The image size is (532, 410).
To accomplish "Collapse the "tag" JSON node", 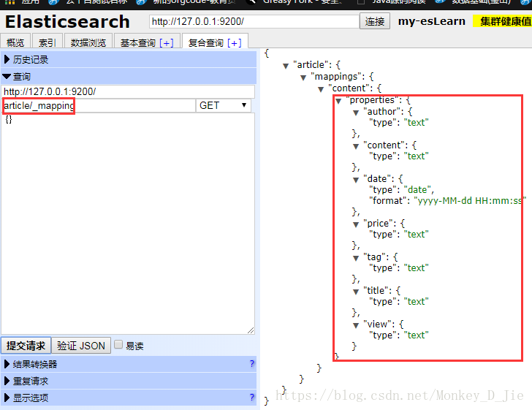I will point(356,258).
